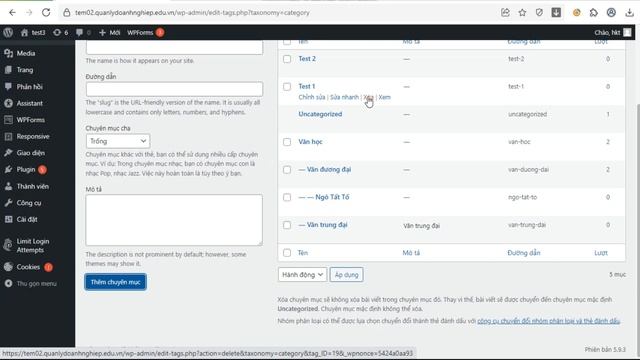Click the Chỉnh sửa link under Test 1
Screen dimensions: 640x360
pos(312,97)
